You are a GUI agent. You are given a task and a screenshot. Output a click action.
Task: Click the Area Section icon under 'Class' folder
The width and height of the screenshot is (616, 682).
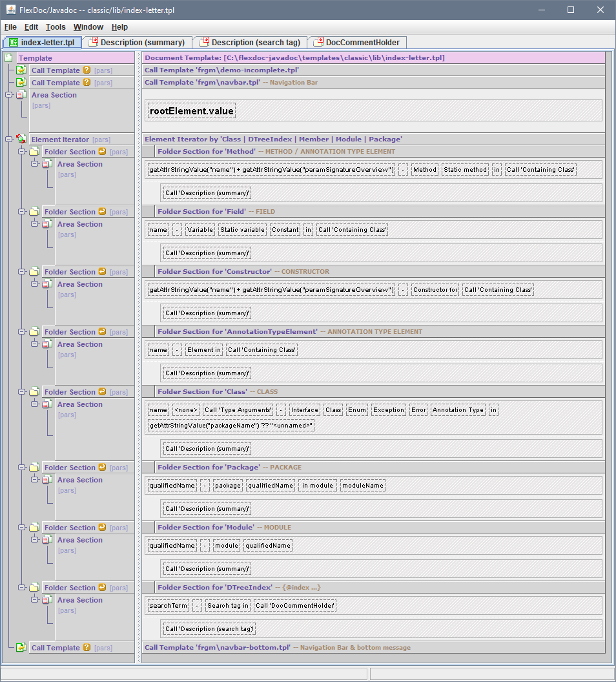46,405
